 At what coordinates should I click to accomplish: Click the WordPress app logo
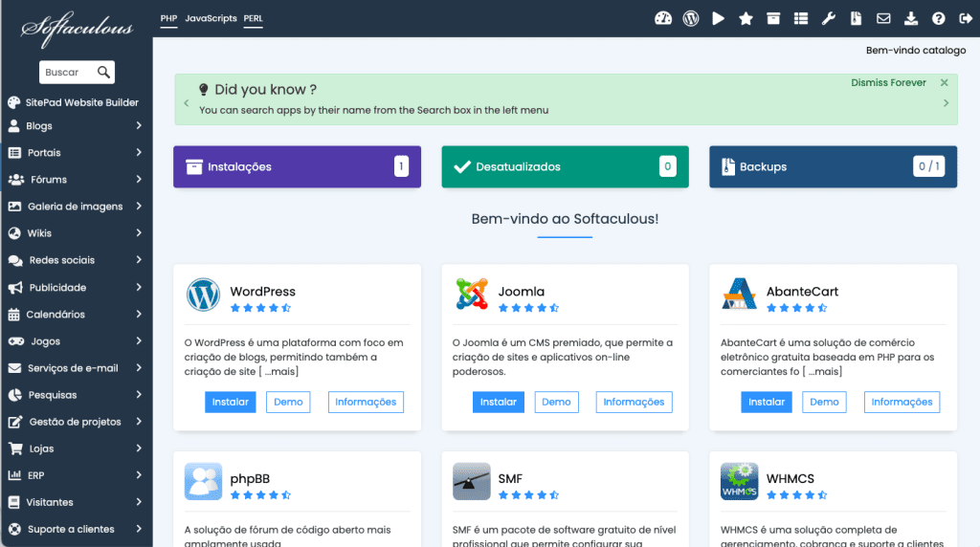(203, 295)
